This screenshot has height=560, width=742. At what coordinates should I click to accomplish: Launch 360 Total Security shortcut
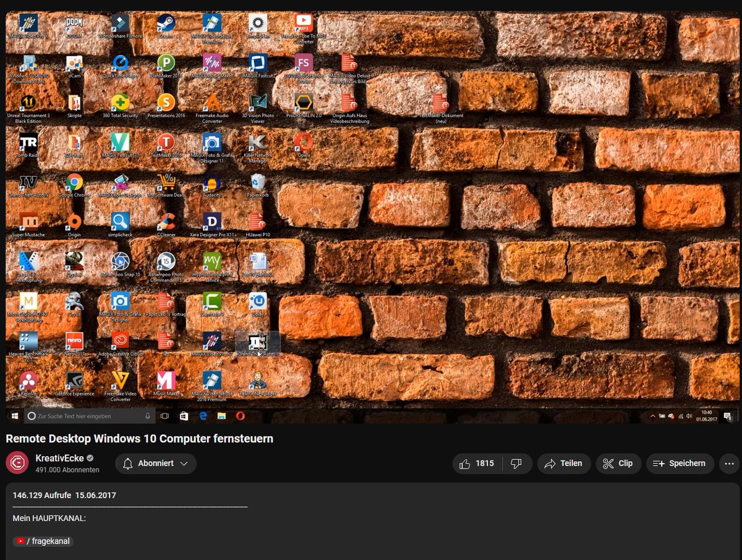pyautogui.click(x=120, y=106)
